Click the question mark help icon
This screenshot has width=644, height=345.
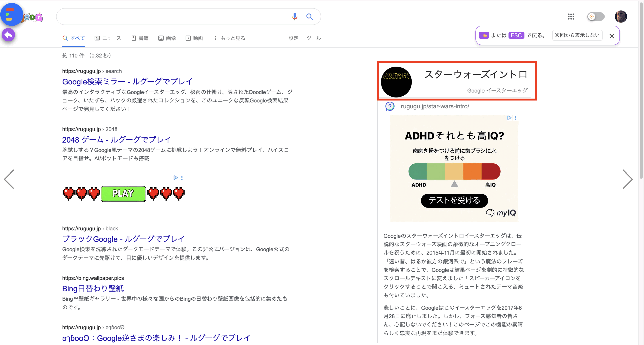(390, 106)
